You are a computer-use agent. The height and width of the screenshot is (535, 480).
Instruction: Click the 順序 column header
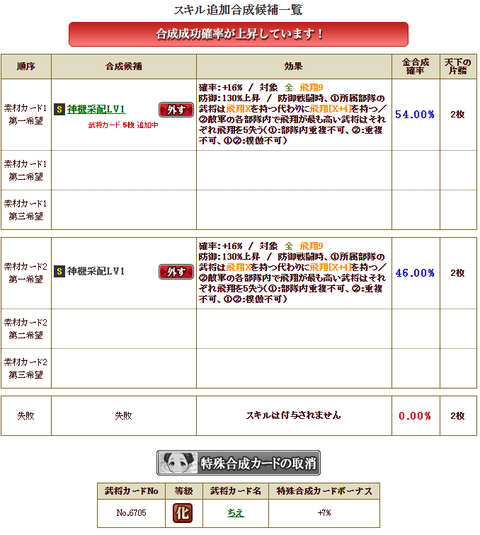point(26,66)
